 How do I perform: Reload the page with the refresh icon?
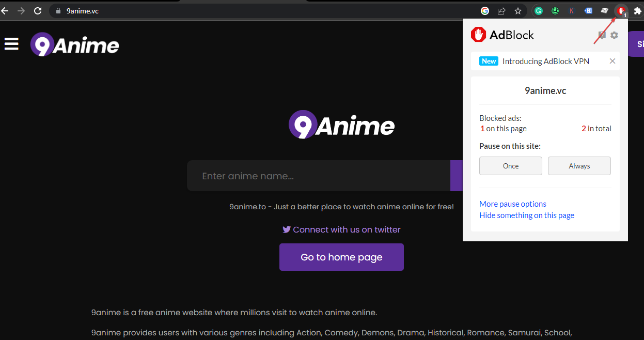point(38,11)
